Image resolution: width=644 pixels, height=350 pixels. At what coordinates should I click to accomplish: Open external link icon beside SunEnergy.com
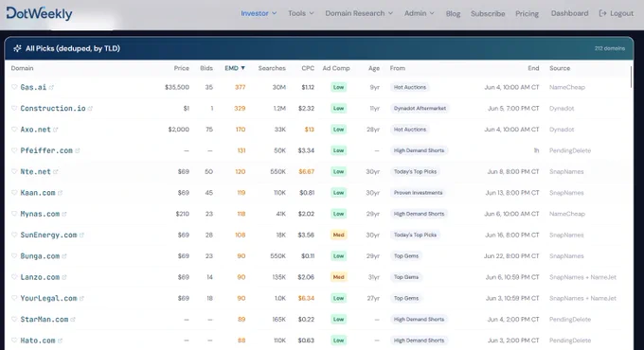tap(81, 236)
